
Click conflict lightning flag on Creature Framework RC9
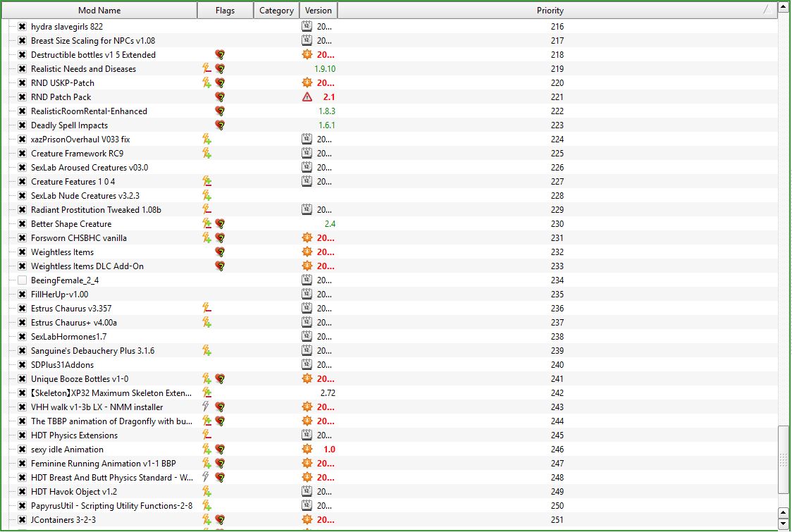click(206, 154)
